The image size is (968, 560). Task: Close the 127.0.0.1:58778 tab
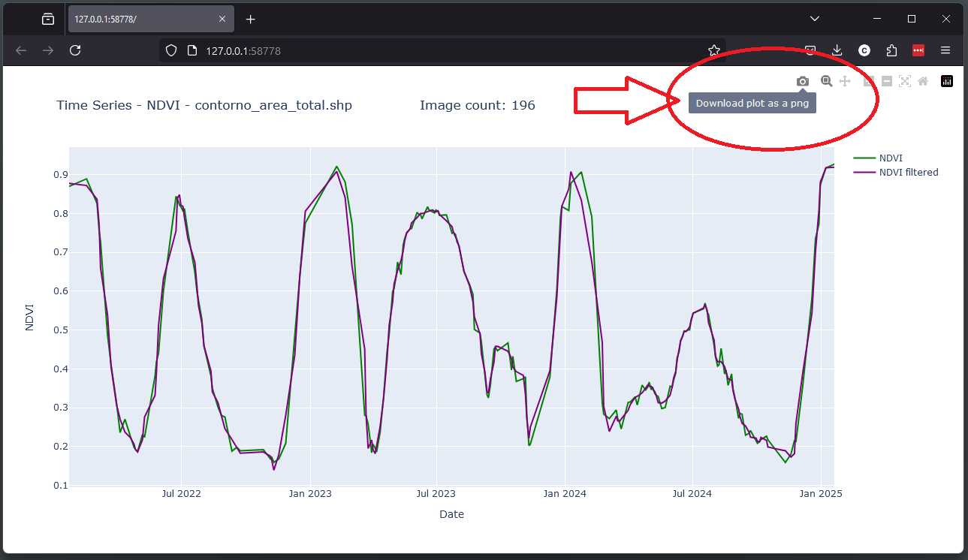(222, 19)
